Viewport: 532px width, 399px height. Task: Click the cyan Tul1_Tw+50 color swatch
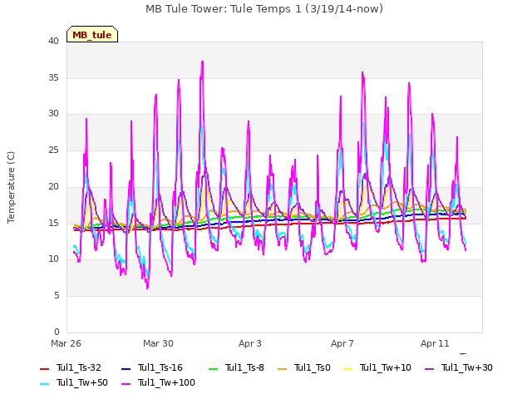[x=44, y=384]
